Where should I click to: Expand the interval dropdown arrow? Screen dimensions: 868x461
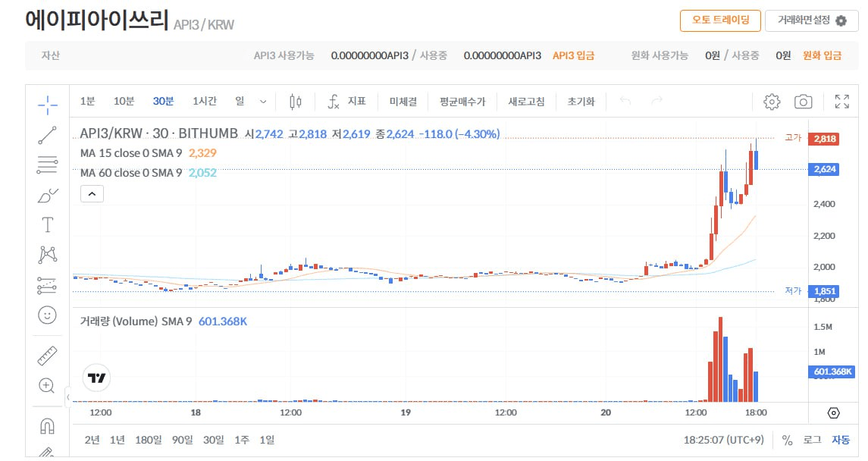point(264,102)
